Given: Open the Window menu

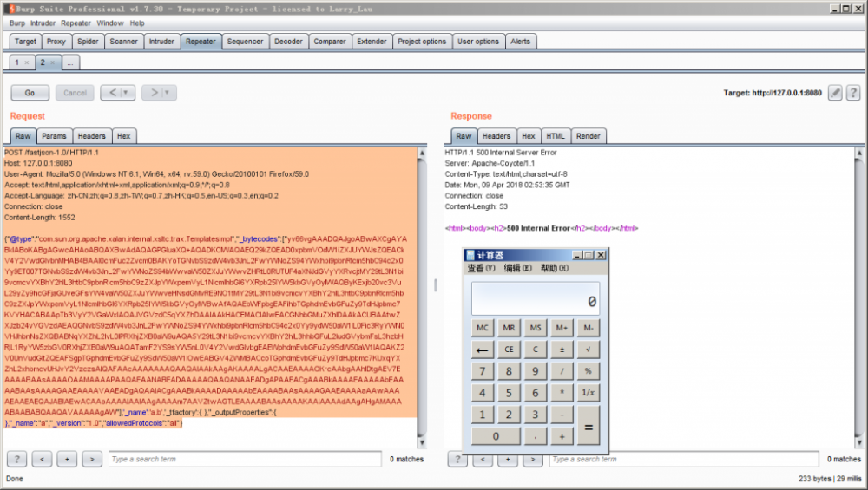Looking at the screenshot, I should click(110, 23).
